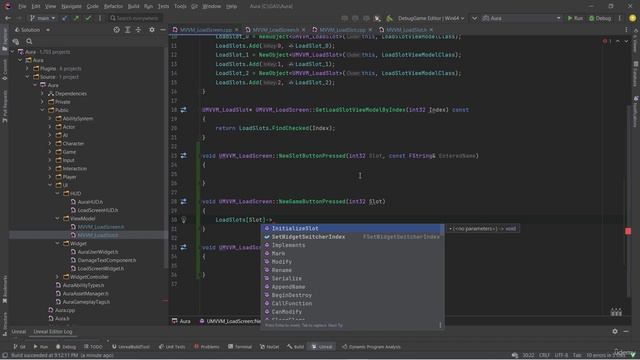640x360 pixels.
Task: Collapse the Source folder in tree
Action: pos(27,77)
